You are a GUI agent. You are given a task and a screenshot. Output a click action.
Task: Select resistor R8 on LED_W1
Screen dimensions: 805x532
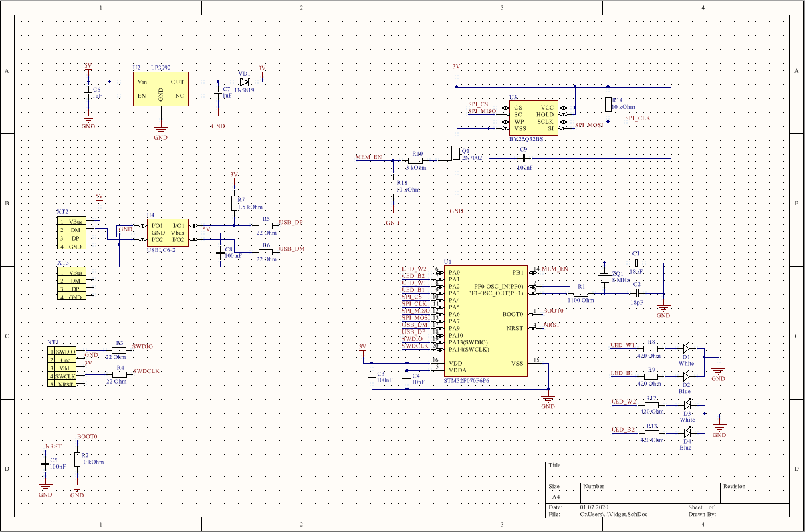tap(651, 348)
